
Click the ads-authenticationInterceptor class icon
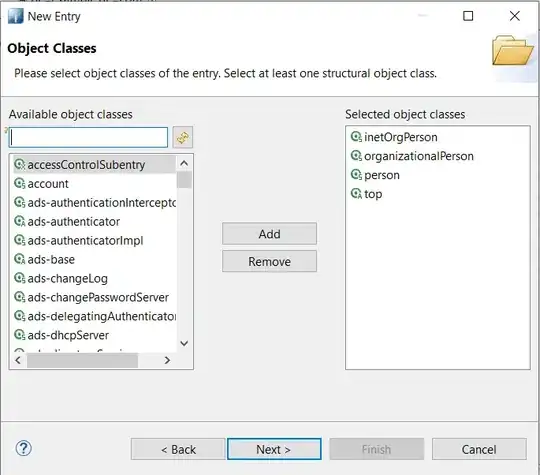pyautogui.click(x=20, y=203)
